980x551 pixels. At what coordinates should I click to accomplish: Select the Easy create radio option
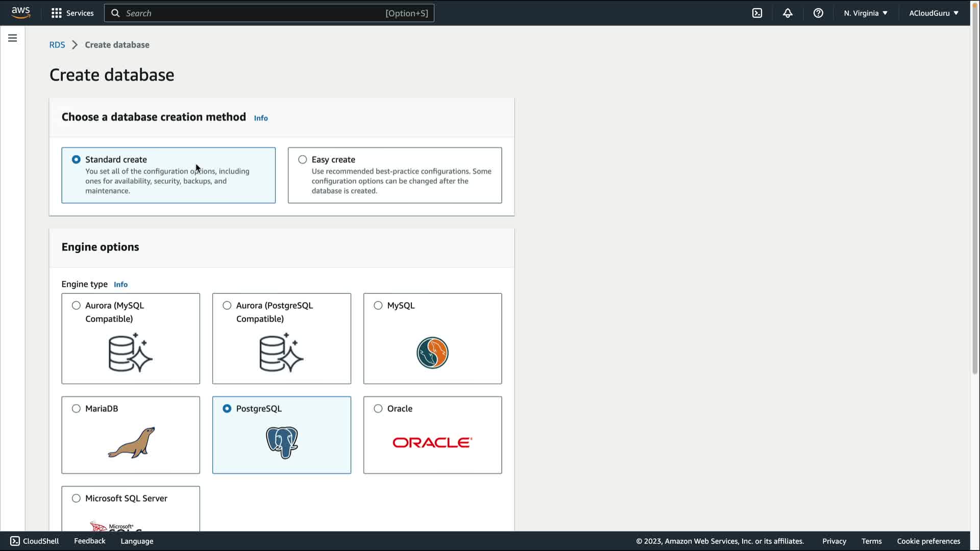[303, 160]
